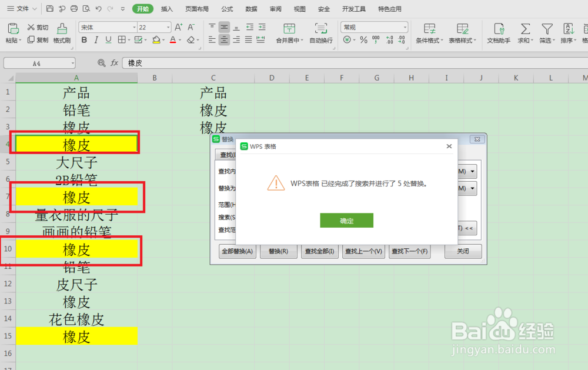Switch to the 插入 ribbon tab
Viewport: 588px width, 370px height.
(167, 9)
